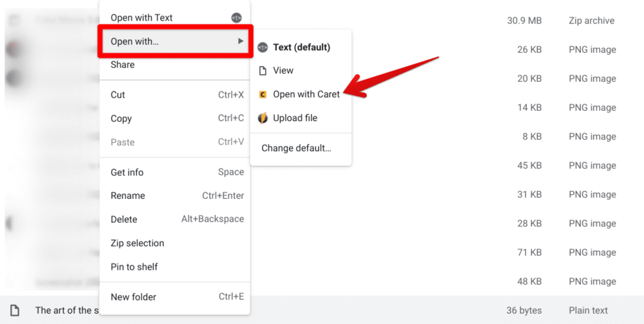Image resolution: width=644 pixels, height=324 pixels.
Task: Select Delete from the context menu
Action: tap(175, 219)
